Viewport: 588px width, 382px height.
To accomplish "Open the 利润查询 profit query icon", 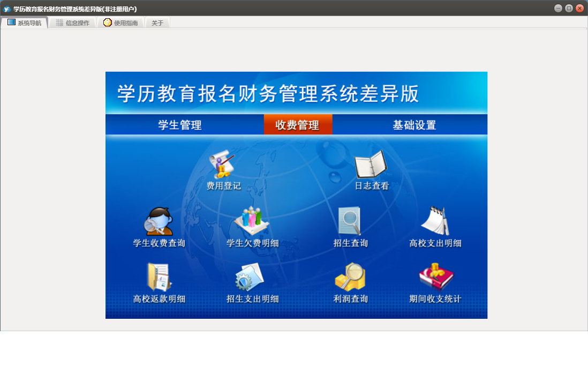I will 350,277.
